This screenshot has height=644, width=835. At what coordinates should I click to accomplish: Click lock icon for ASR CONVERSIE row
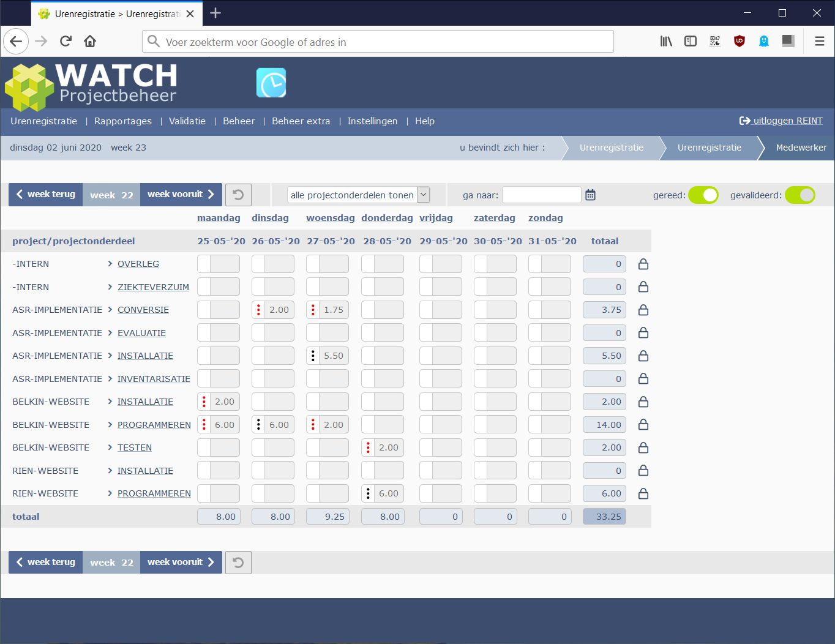point(643,310)
